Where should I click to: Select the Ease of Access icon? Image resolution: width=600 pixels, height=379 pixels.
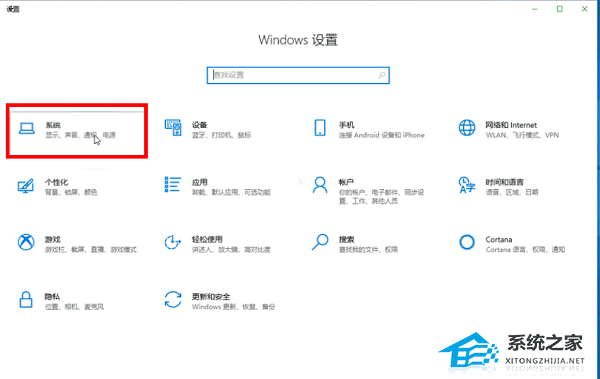(x=173, y=242)
